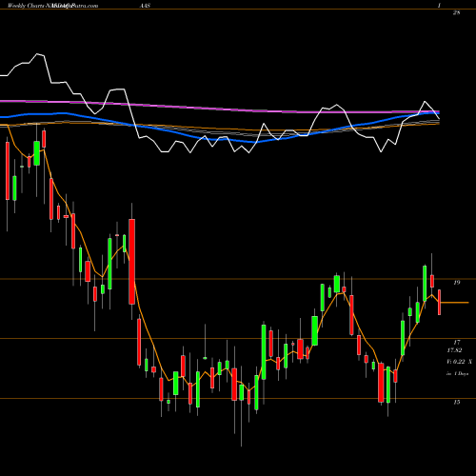Click the last red candlestick at chart's right edge
476x476 pixels.
coord(439,302)
